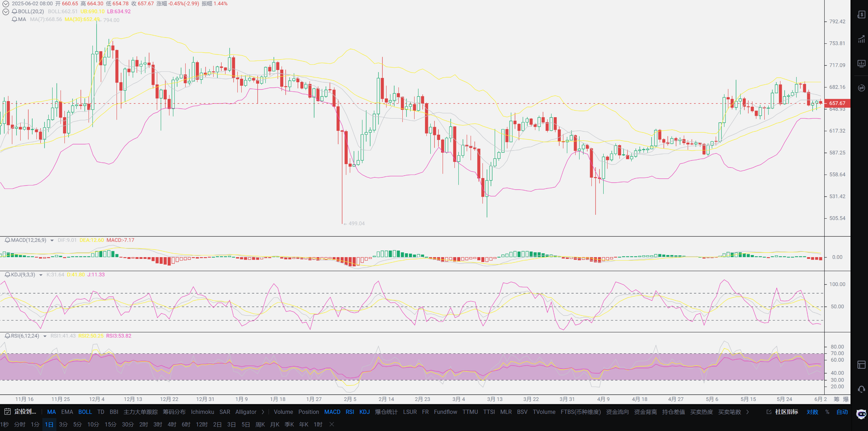Click the MACD alert bell icon
Screen dimensions: 868x431
(x=7, y=240)
